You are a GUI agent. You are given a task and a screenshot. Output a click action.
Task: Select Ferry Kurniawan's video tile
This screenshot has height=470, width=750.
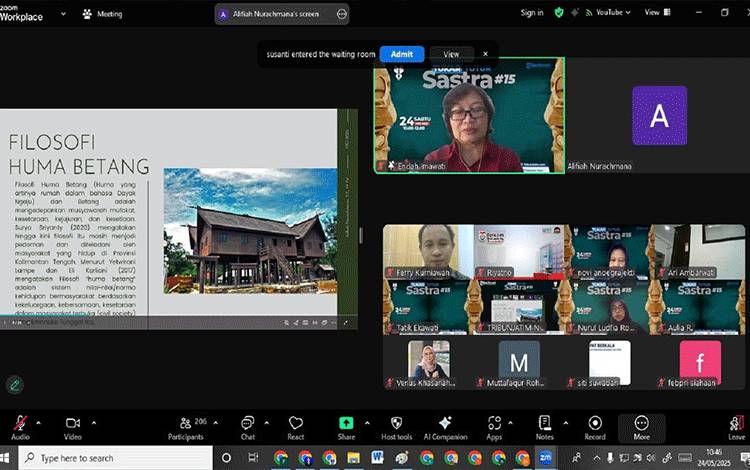(x=428, y=251)
